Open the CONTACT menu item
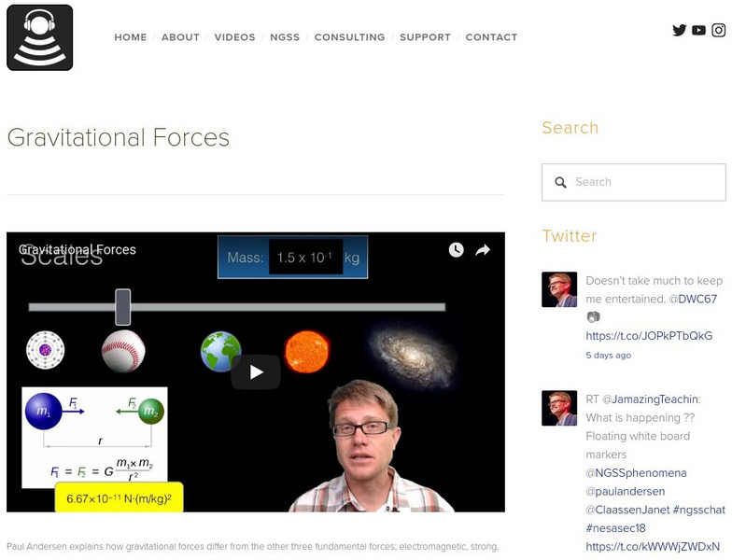The image size is (732, 560). pyautogui.click(x=491, y=37)
